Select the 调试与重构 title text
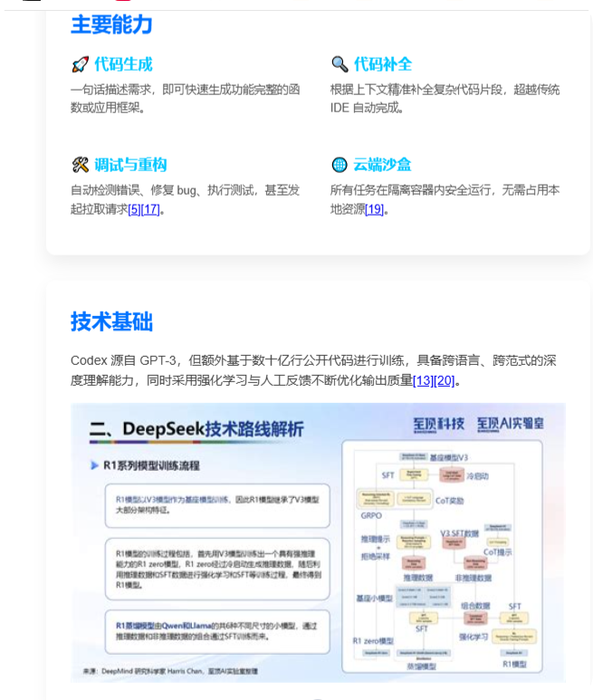 130,165
